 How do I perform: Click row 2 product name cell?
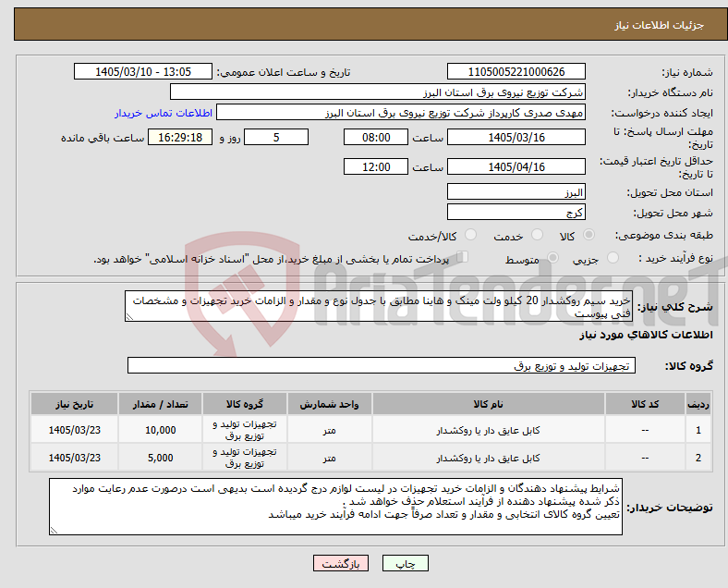(x=489, y=458)
